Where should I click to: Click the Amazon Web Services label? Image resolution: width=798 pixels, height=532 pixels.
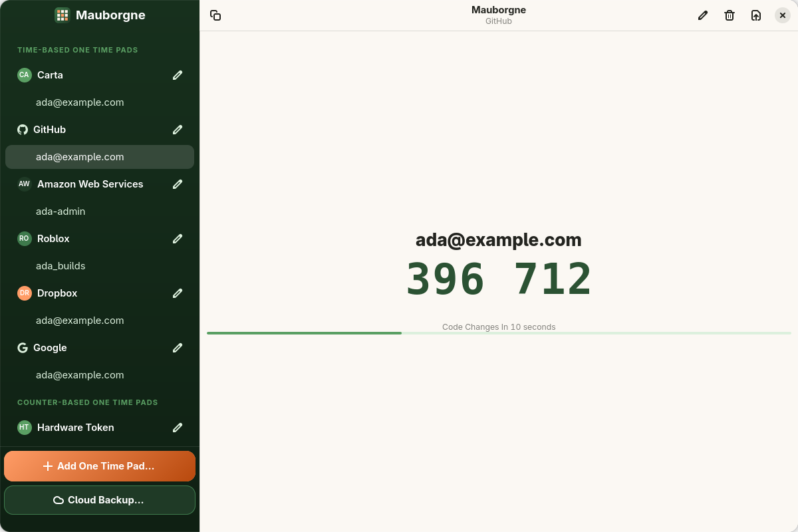(x=90, y=184)
